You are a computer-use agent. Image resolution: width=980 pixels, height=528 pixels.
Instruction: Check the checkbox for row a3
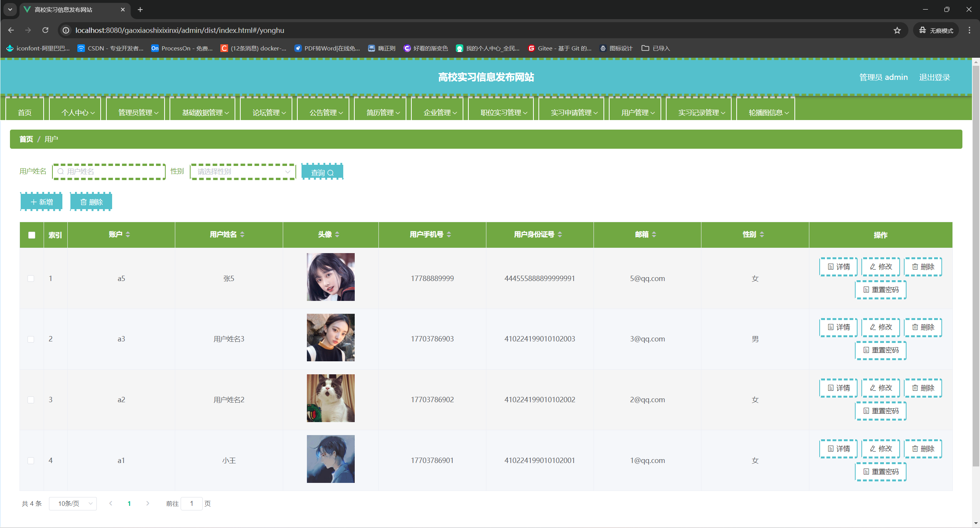tap(31, 339)
